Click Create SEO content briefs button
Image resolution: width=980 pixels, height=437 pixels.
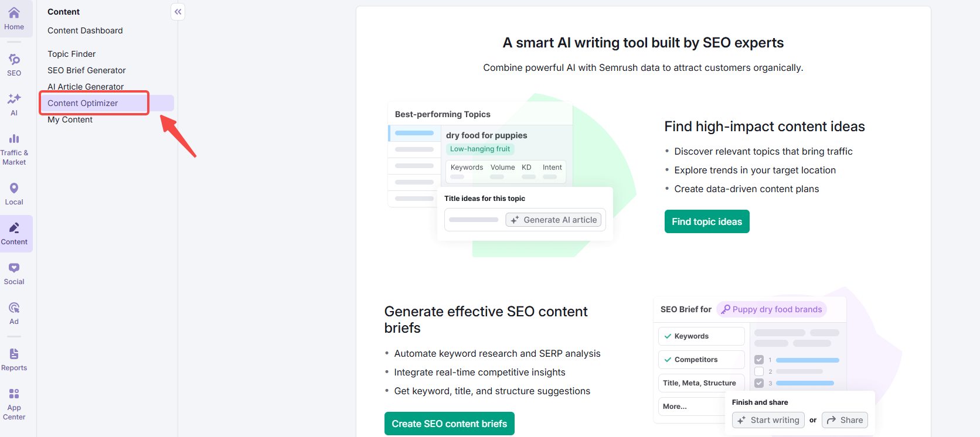(449, 424)
